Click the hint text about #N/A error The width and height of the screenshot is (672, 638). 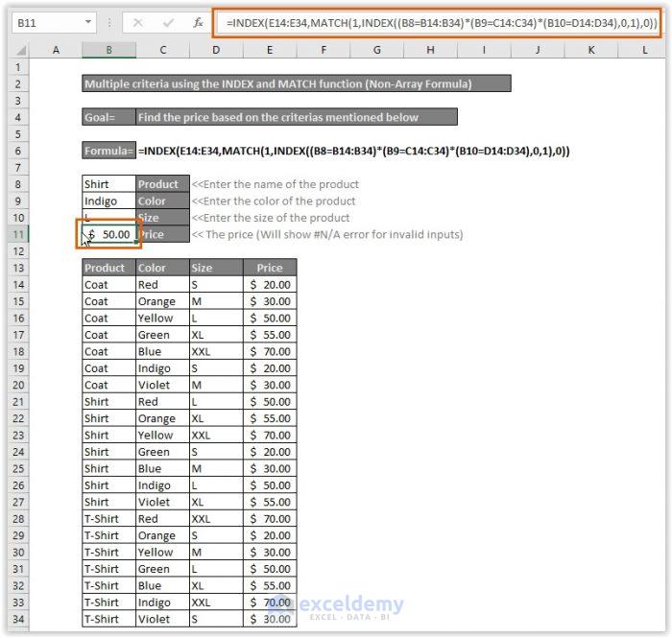coord(327,235)
